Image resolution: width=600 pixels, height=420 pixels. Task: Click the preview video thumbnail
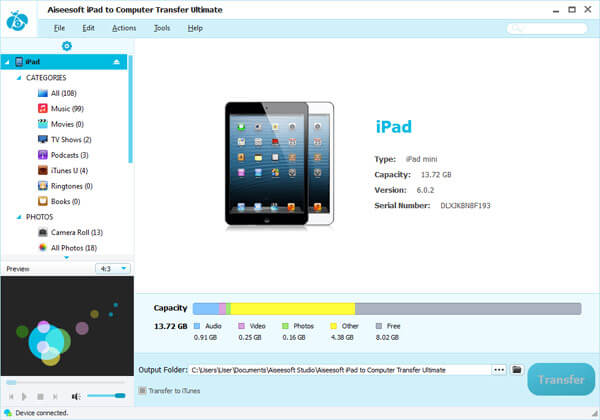click(67, 326)
